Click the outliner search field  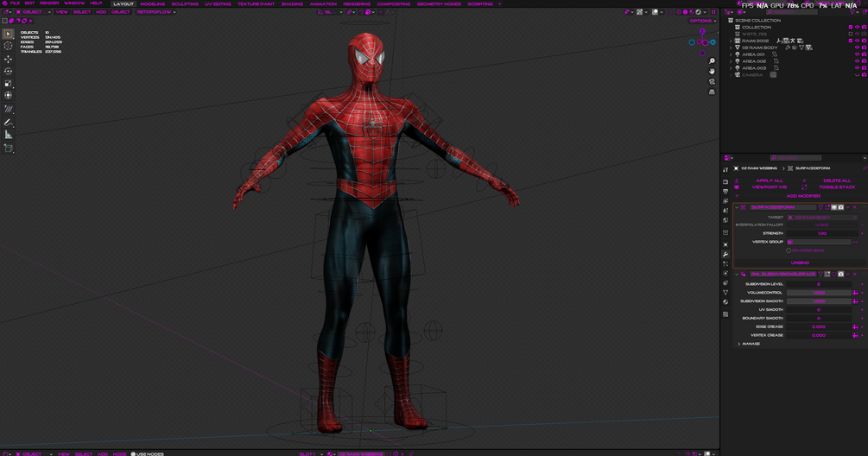793,12
